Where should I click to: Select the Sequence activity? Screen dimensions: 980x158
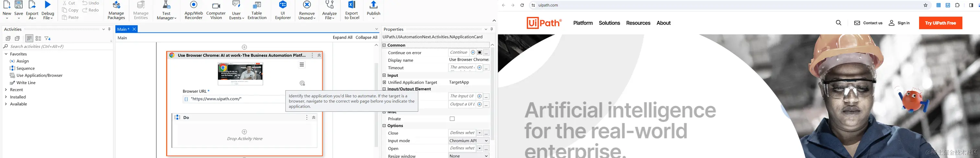coord(26,68)
